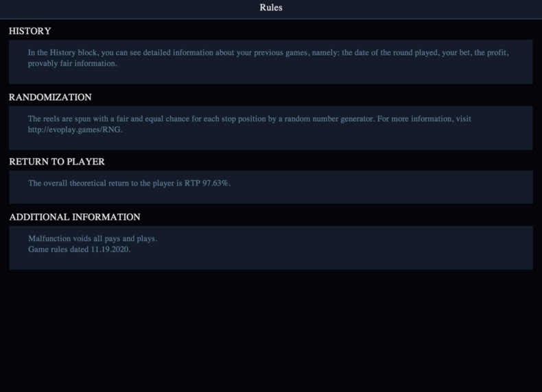Click the Additional Information text panel
This screenshot has width=542, height=392.
coord(270,247)
